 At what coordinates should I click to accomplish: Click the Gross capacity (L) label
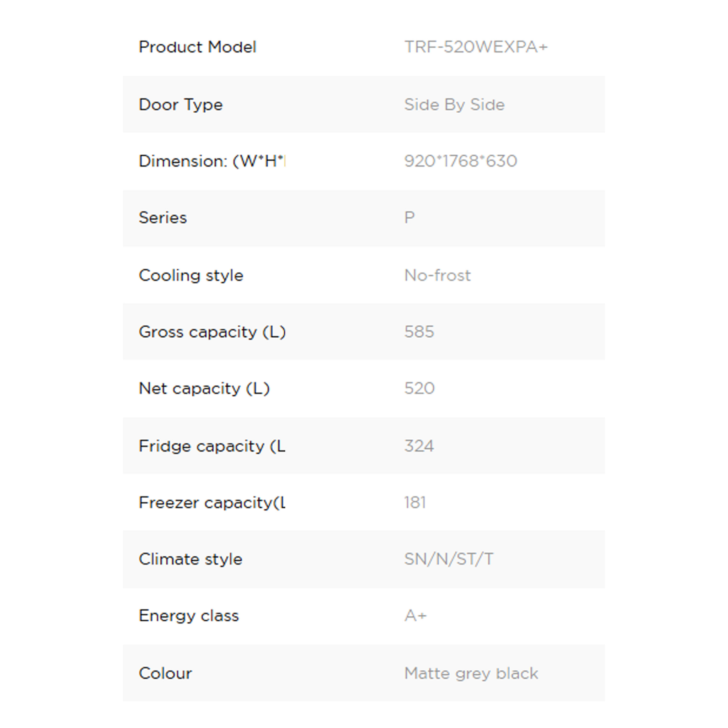coord(212,332)
